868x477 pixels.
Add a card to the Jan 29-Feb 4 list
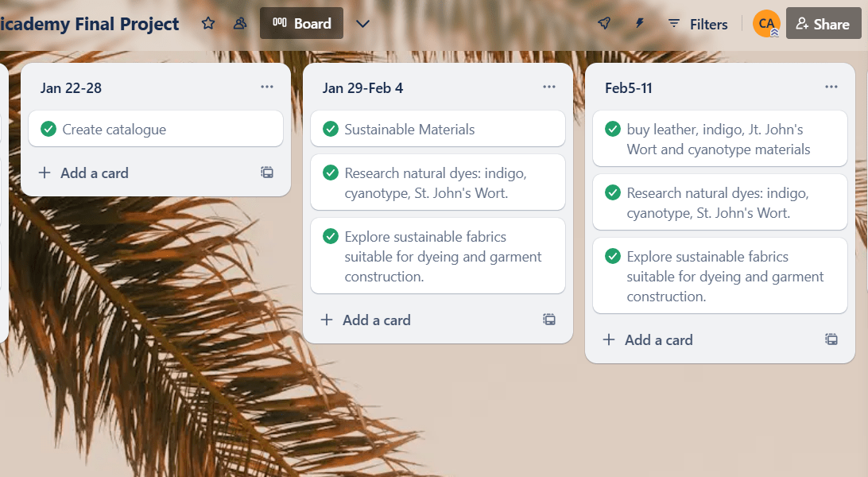point(366,320)
